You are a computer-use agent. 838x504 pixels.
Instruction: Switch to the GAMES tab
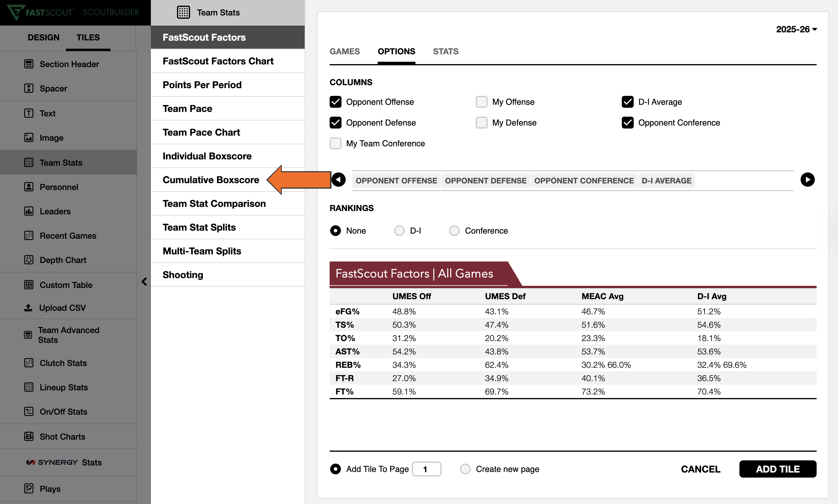344,51
